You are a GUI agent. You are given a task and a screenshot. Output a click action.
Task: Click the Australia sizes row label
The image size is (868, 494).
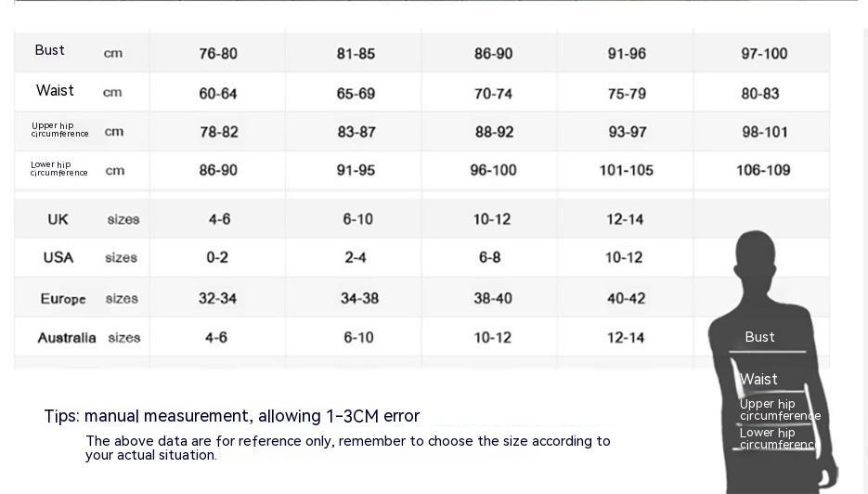66,338
